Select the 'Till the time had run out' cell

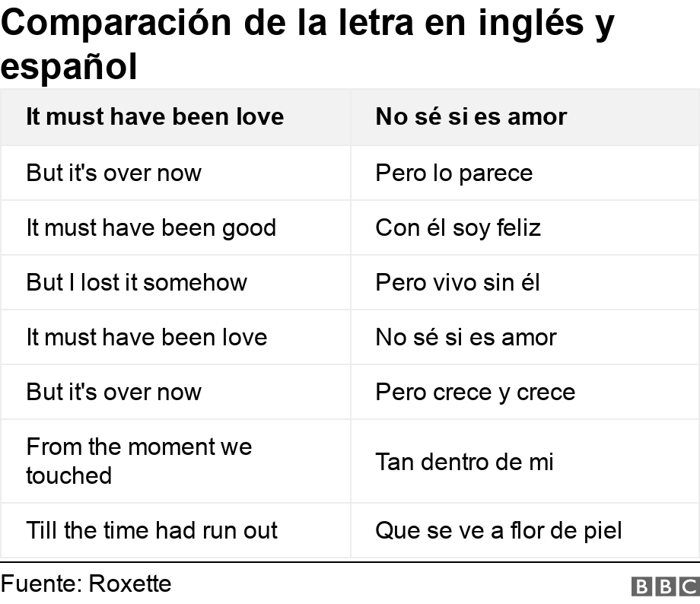pos(176,530)
